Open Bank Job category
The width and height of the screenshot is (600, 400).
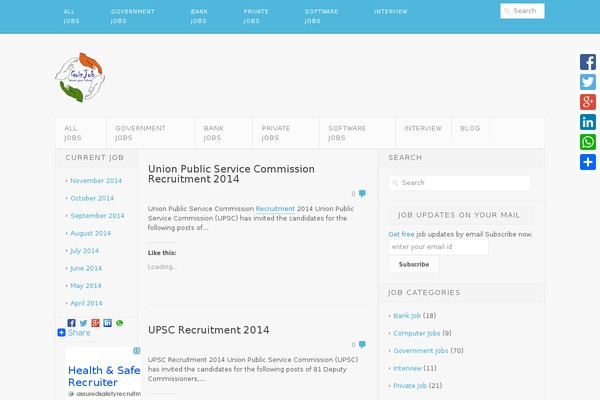coord(407,316)
